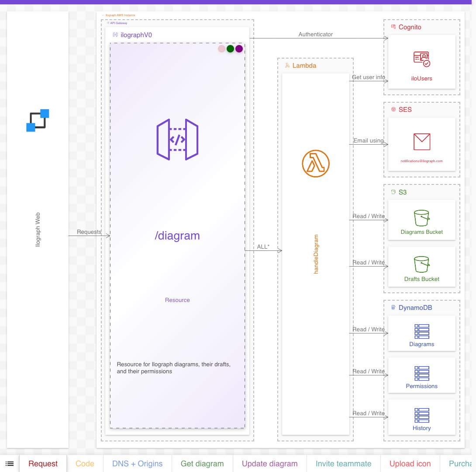This screenshot has height=472, width=476.
Task: Click the handleDiagram function label
Action: [x=316, y=254]
